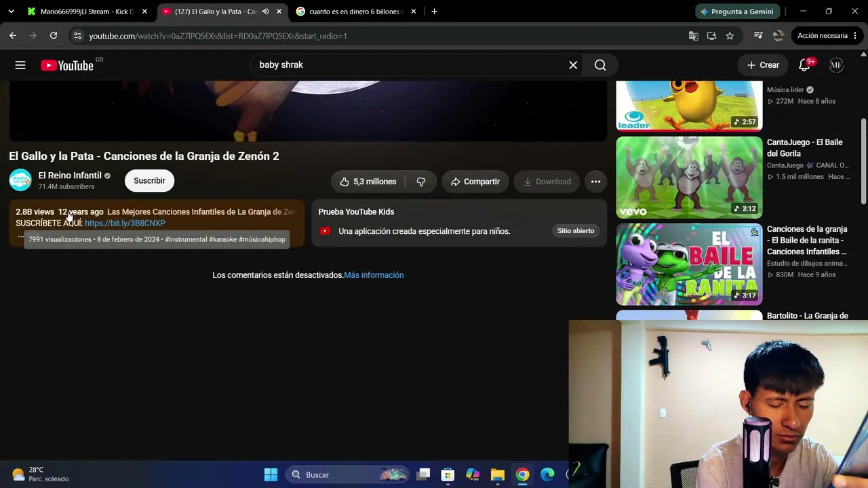
Task: Open 'Canciones de la granja - El Baile de la ranita' title
Action: click(x=807, y=241)
